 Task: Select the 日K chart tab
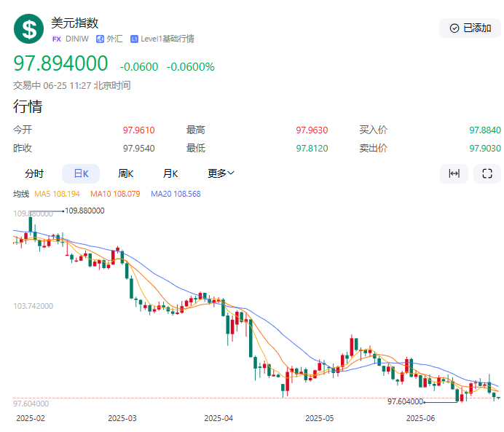[x=81, y=173]
